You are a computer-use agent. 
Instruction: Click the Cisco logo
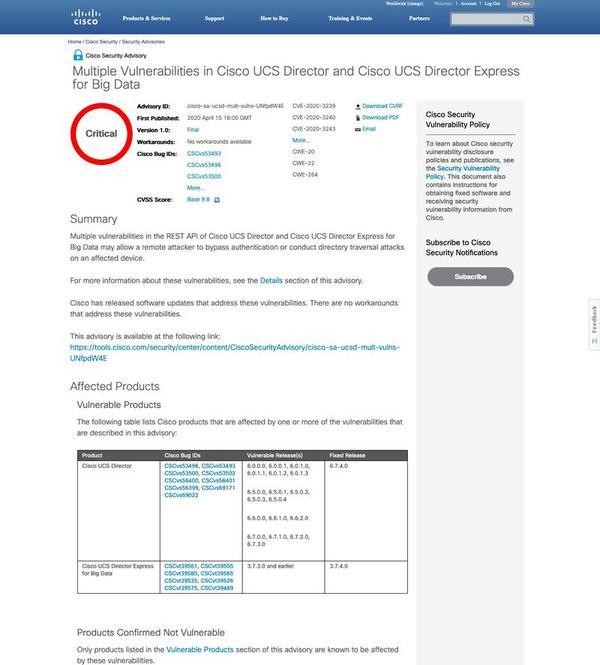(86, 17)
